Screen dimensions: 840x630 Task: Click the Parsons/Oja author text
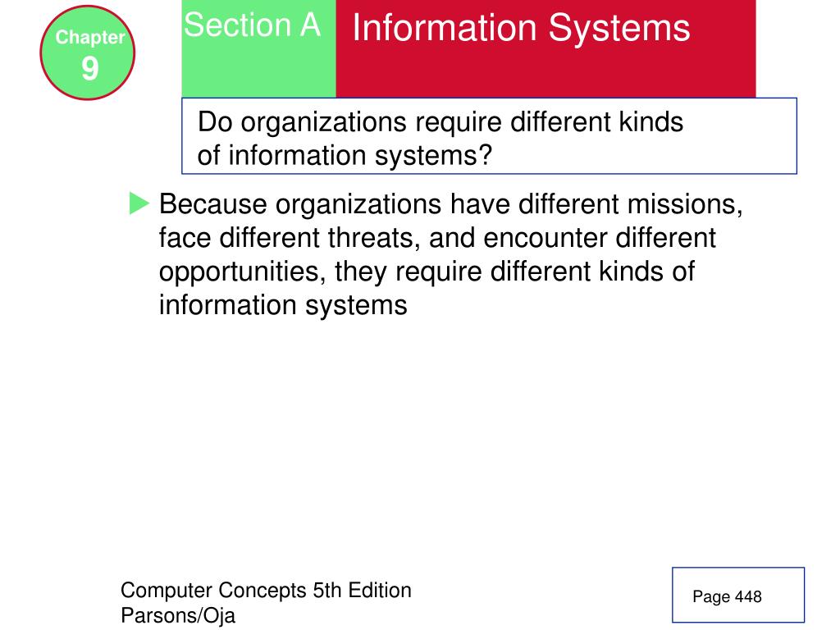pos(178,615)
